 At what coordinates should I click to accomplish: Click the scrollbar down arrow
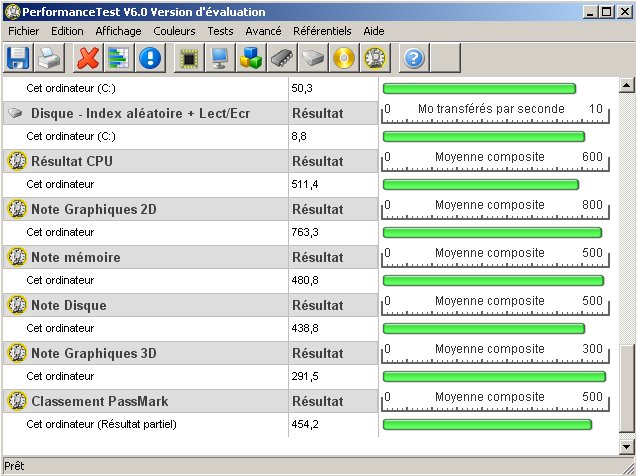[x=627, y=446]
